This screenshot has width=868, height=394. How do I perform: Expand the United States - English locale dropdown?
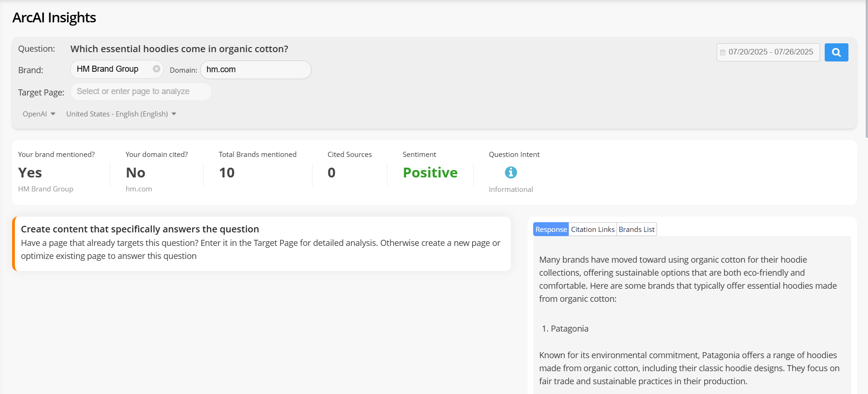(x=121, y=114)
